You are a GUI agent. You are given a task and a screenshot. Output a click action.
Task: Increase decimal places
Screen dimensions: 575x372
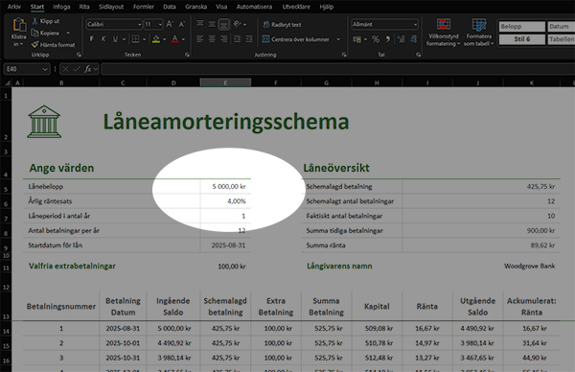click(x=401, y=39)
